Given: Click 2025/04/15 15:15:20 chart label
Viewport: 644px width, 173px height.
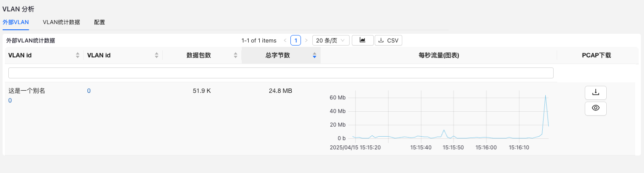Looking at the screenshot, I should [x=355, y=147].
